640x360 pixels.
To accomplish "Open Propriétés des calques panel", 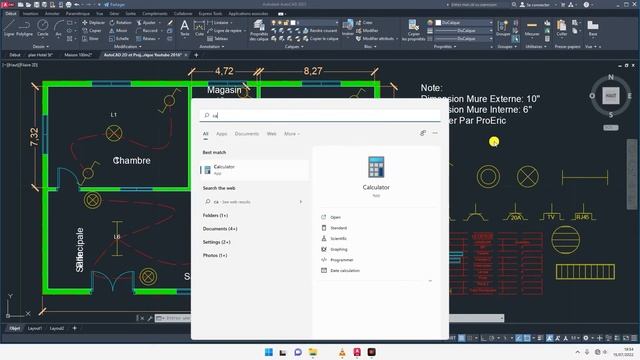I will pyautogui.click(x=259, y=30).
